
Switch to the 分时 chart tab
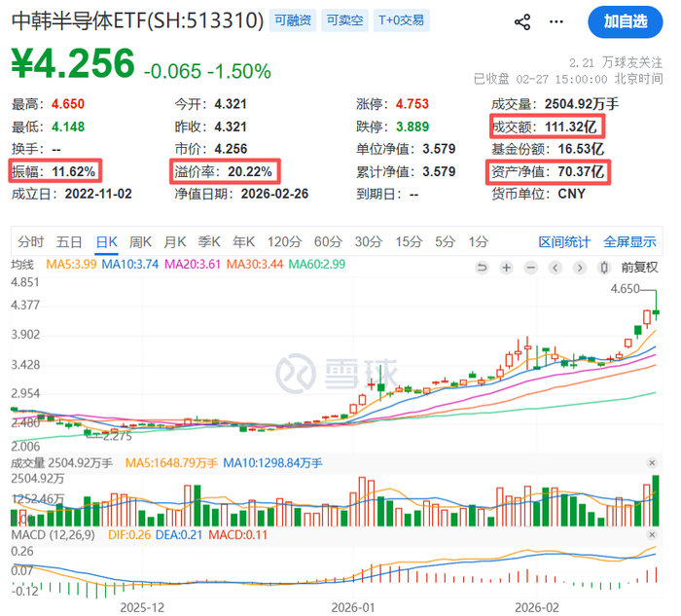pos(30,241)
